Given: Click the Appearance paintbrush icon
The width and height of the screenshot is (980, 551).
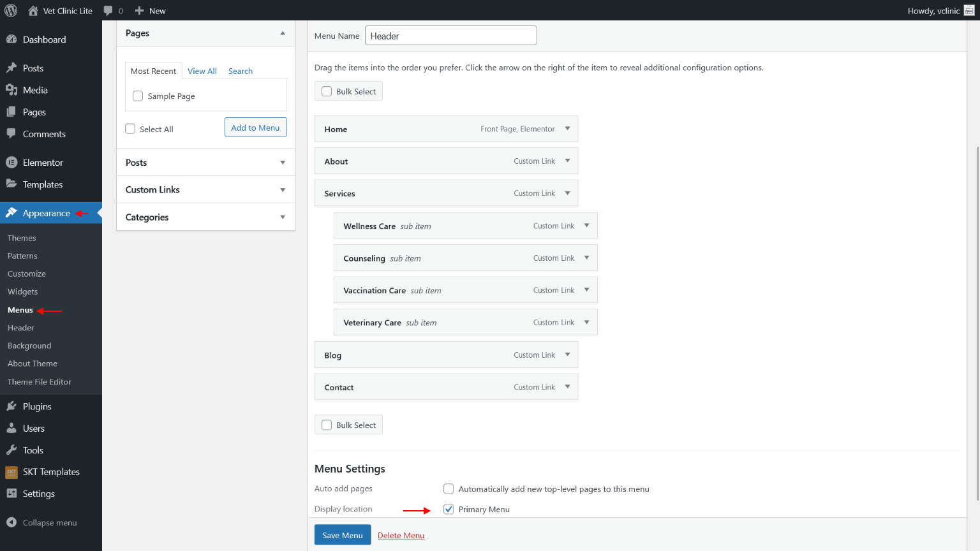Looking at the screenshot, I should tap(11, 213).
